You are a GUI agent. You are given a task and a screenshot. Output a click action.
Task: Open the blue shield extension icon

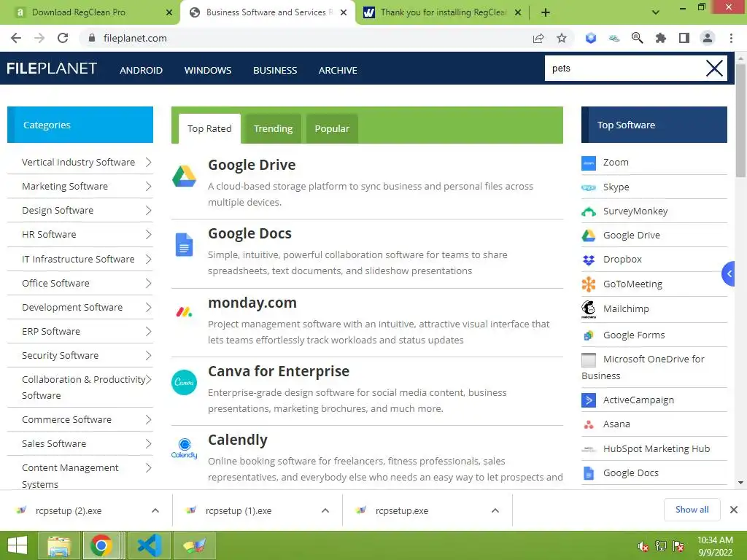point(591,38)
